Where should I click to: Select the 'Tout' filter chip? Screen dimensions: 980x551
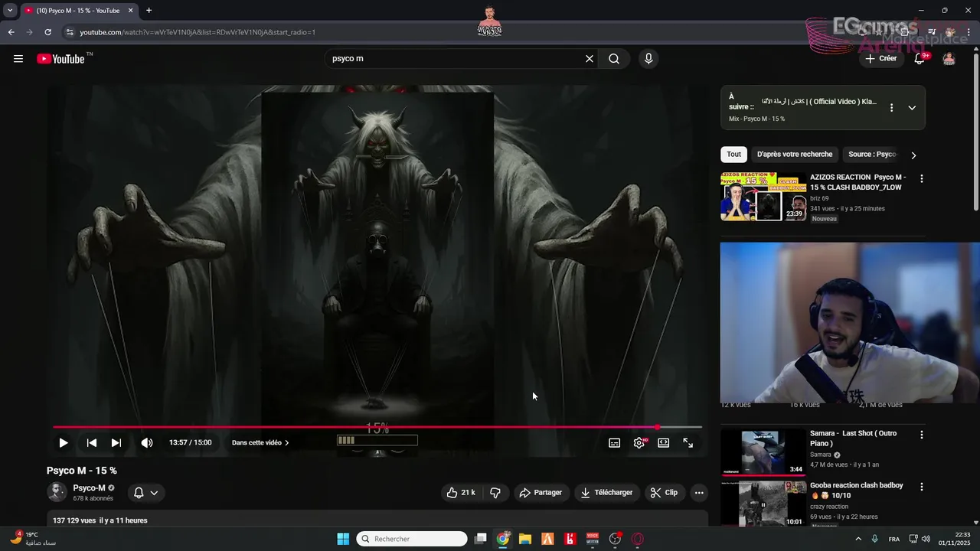point(734,155)
